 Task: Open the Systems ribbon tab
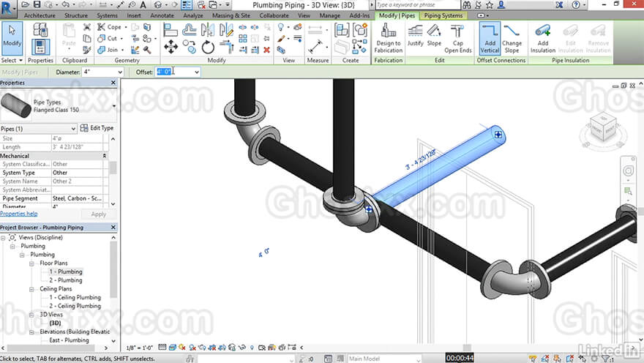(107, 15)
